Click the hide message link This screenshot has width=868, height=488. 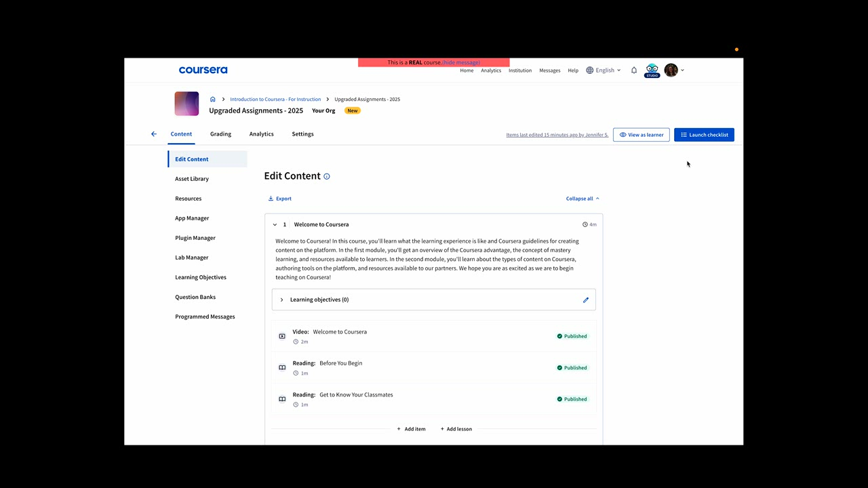[x=461, y=62]
